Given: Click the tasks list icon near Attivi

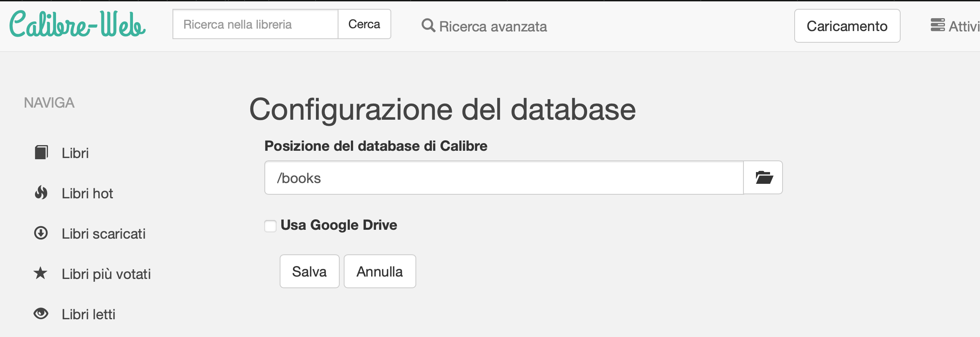Looking at the screenshot, I should coord(937,25).
